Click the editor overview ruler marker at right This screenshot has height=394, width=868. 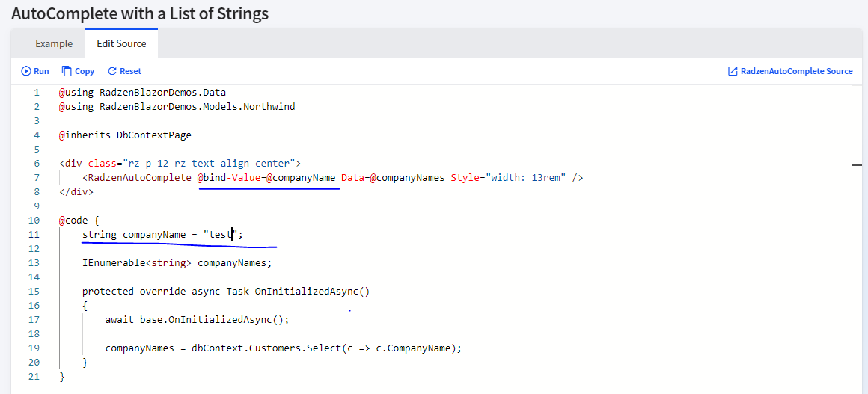click(858, 165)
